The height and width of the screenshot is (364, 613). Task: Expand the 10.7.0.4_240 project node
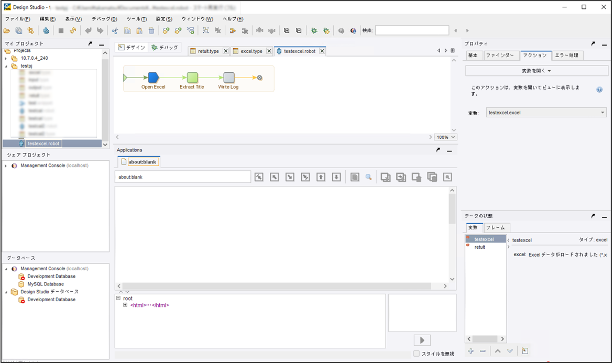click(x=6, y=59)
